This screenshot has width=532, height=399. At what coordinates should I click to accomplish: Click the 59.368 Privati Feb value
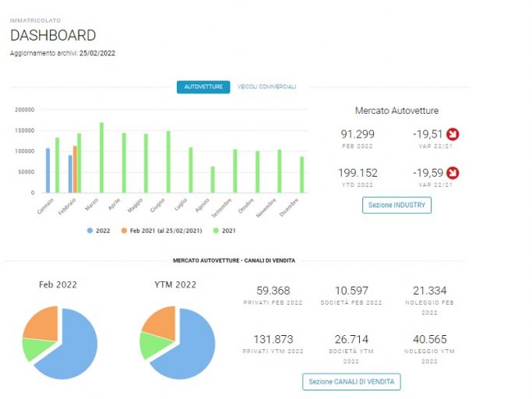273,291
